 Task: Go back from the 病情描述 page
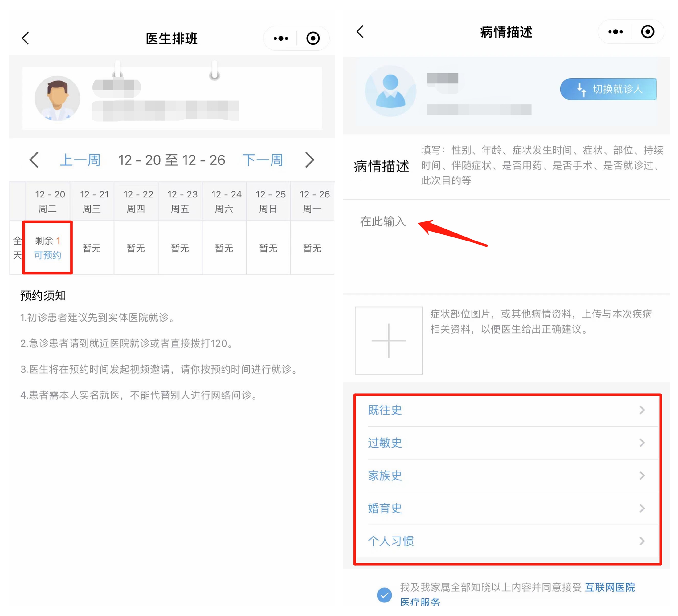tap(360, 32)
